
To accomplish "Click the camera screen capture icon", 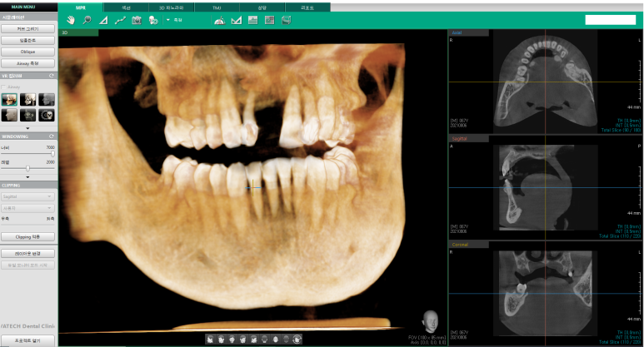I will (137, 19).
